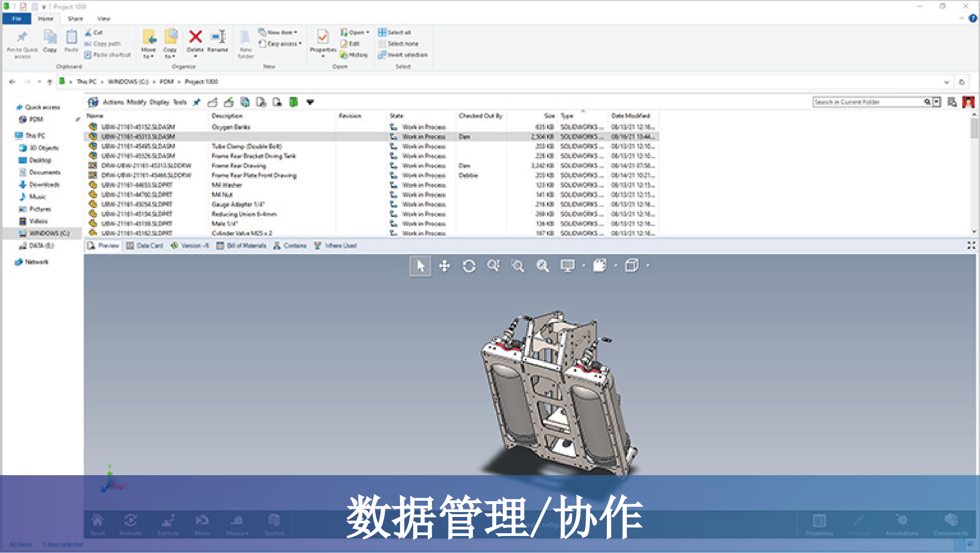This screenshot has height=553, width=980.
Task: Switch to the Contains tab
Action: pos(290,245)
